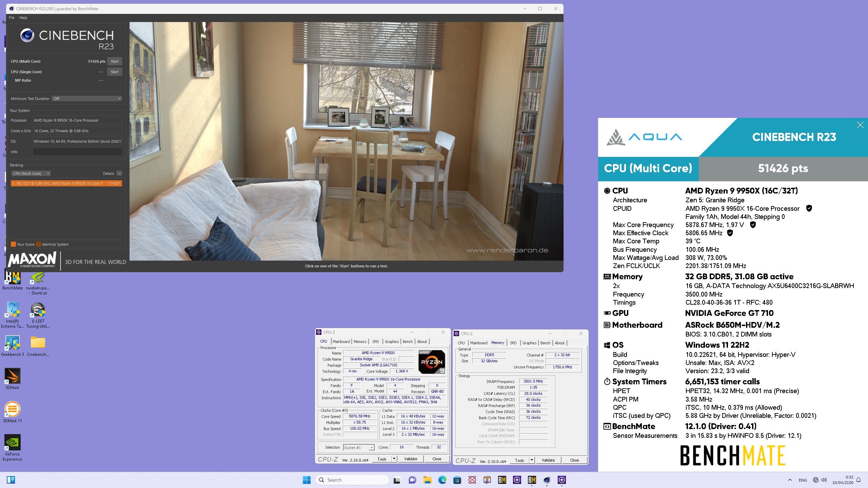Open About tab in CPU-Z Memory window

pos(559,343)
